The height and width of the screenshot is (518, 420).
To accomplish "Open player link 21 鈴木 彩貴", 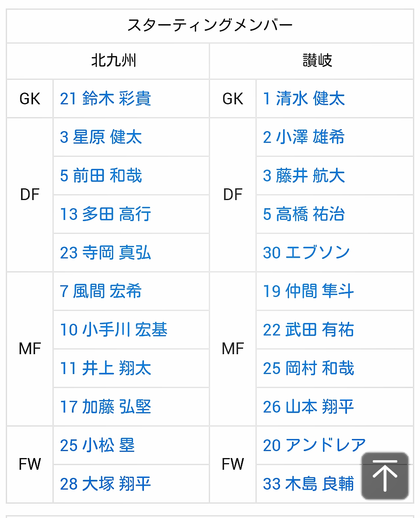I will pyautogui.click(x=105, y=98).
